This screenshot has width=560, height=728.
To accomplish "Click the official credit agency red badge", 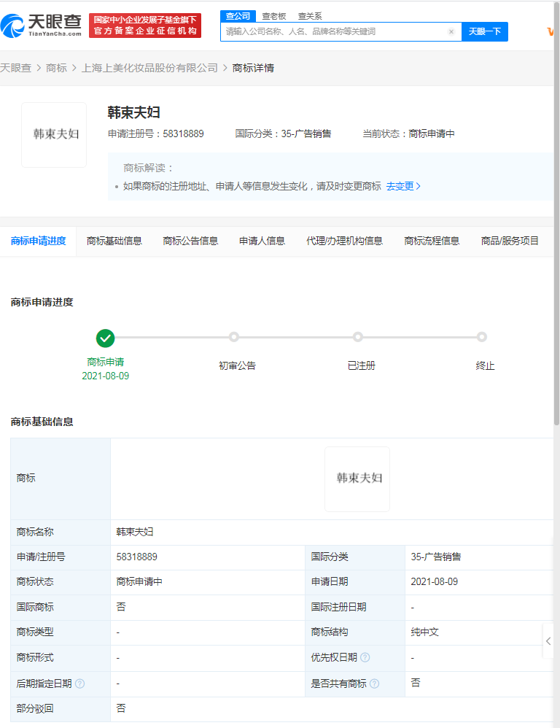I will 144,26.
